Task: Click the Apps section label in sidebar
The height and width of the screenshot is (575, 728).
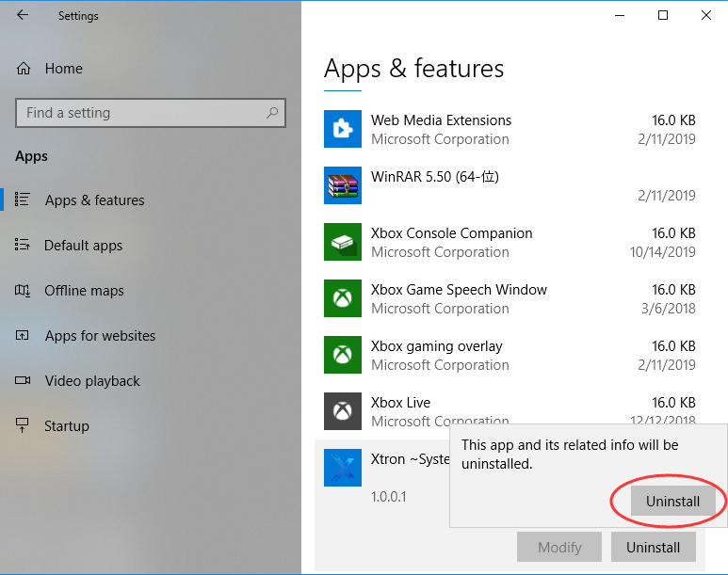Action: click(x=32, y=156)
